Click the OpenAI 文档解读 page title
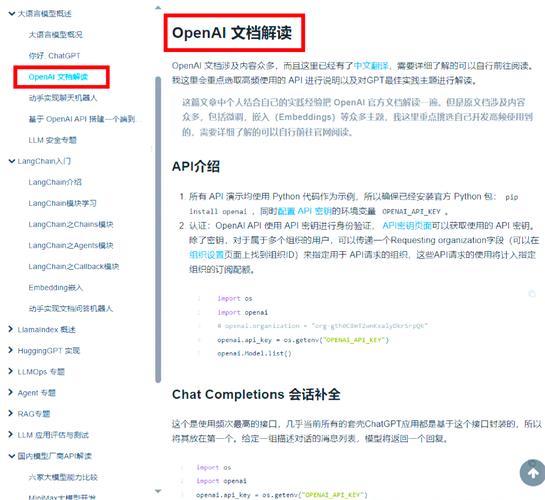This screenshot has width=545, height=500. 232,33
